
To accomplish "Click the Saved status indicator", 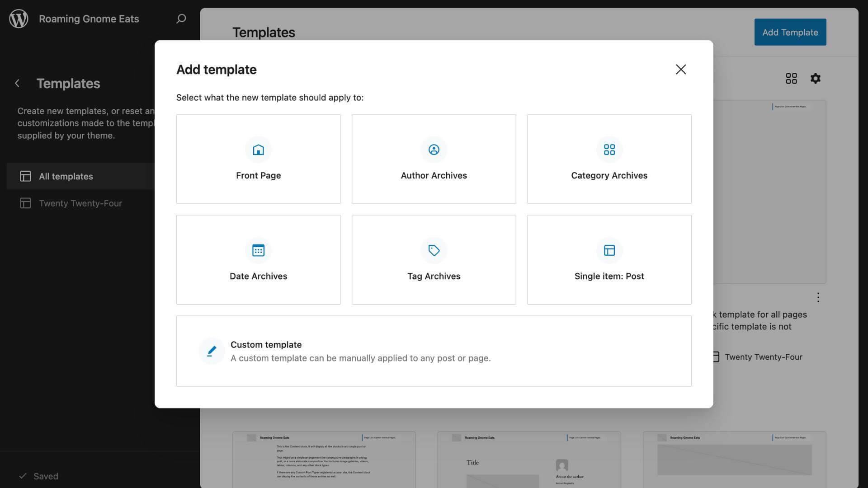I will point(39,476).
